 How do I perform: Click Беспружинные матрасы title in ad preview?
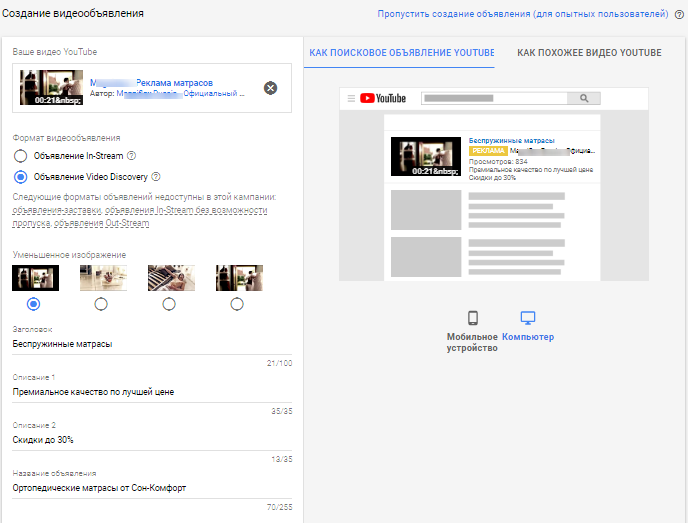coord(497,141)
